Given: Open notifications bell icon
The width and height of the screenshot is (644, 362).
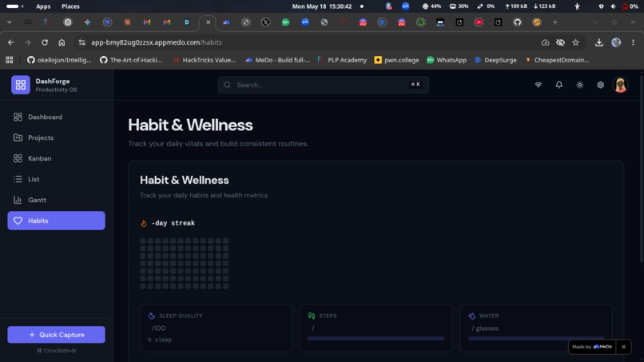Looking at the screenshot, I should point(559,85).
